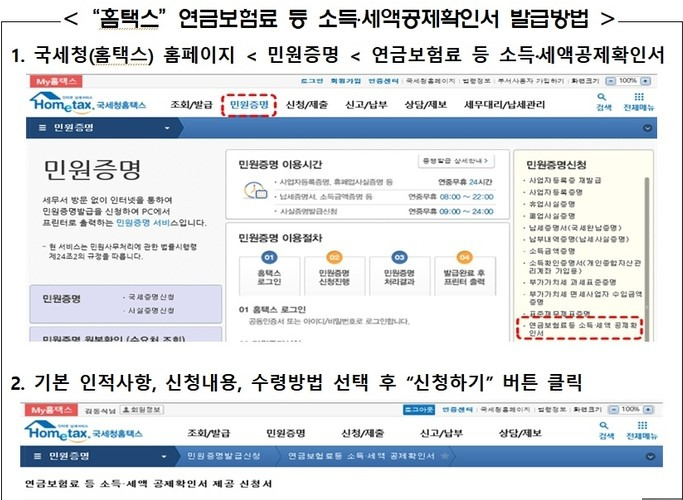Click the Hometax logo in step 2 screenshot

point(84,431)
